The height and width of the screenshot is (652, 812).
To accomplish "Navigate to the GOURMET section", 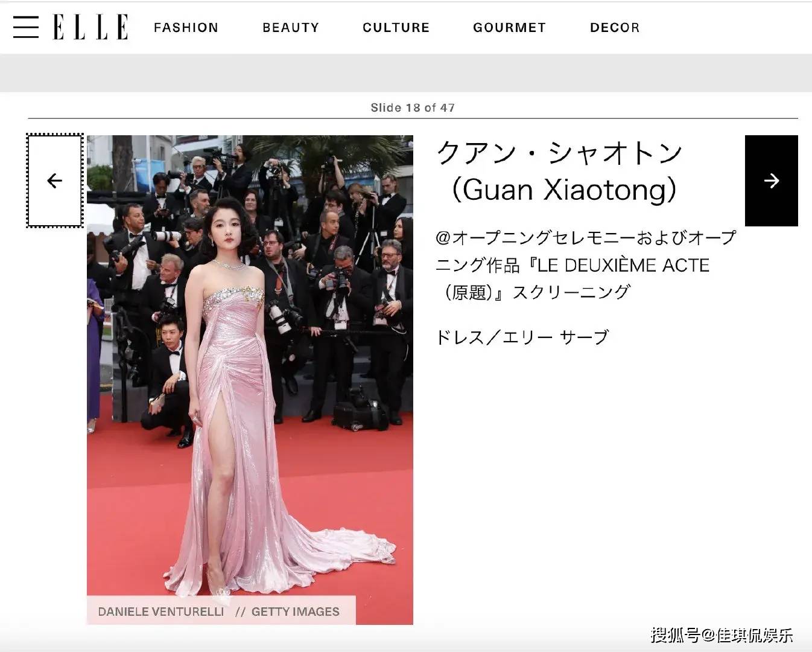I will coord(509,28).
